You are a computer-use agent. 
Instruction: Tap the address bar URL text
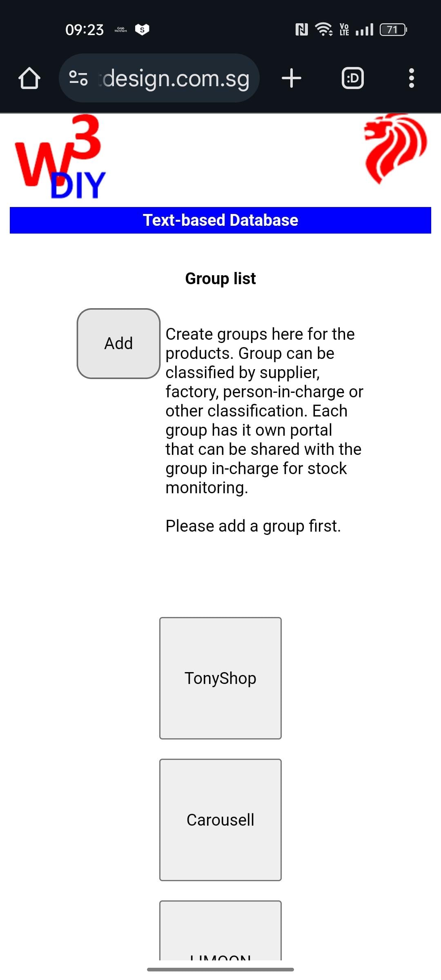[x=176, y=78]
